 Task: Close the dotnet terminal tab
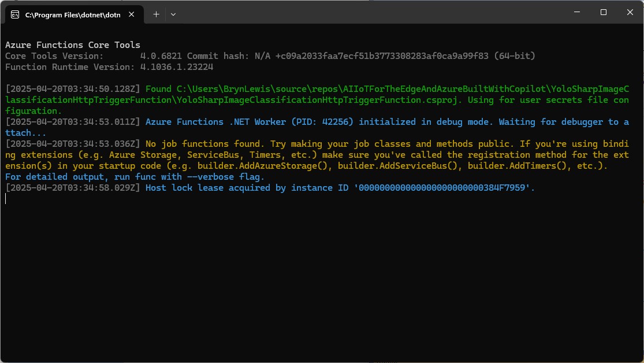tap(133, 14)
